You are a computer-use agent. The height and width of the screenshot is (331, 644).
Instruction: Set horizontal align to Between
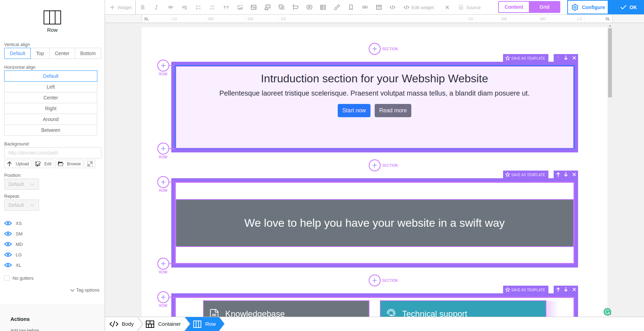tap(51, 130)
